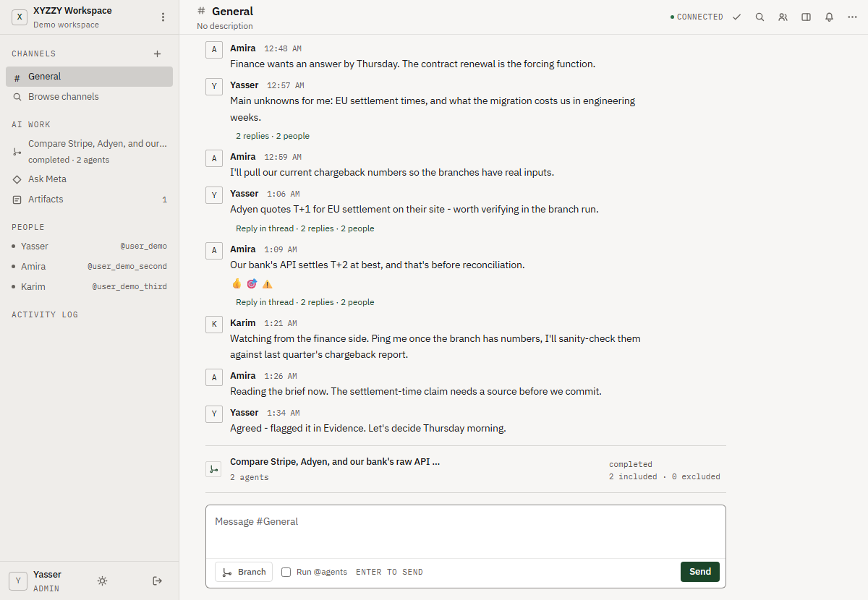Click the 'No description' text
The width and height of the screenshot is (868, 600).
coord(225,26)
